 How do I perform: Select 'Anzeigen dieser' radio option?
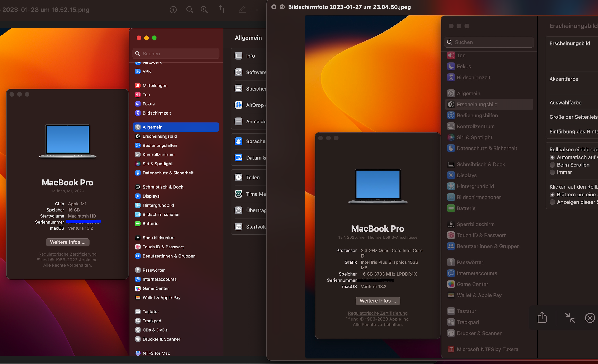click(x=552, y=202)
